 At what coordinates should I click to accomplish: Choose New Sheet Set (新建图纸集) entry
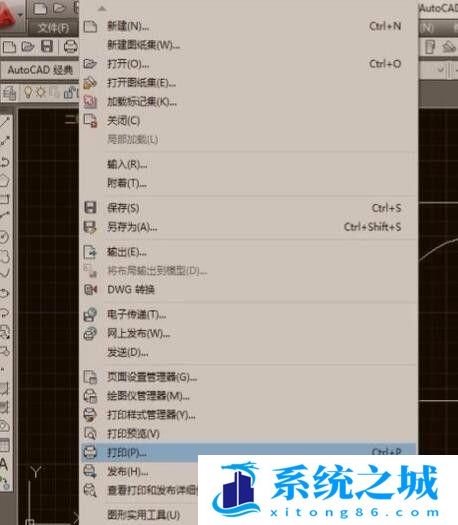click(248, 45)
